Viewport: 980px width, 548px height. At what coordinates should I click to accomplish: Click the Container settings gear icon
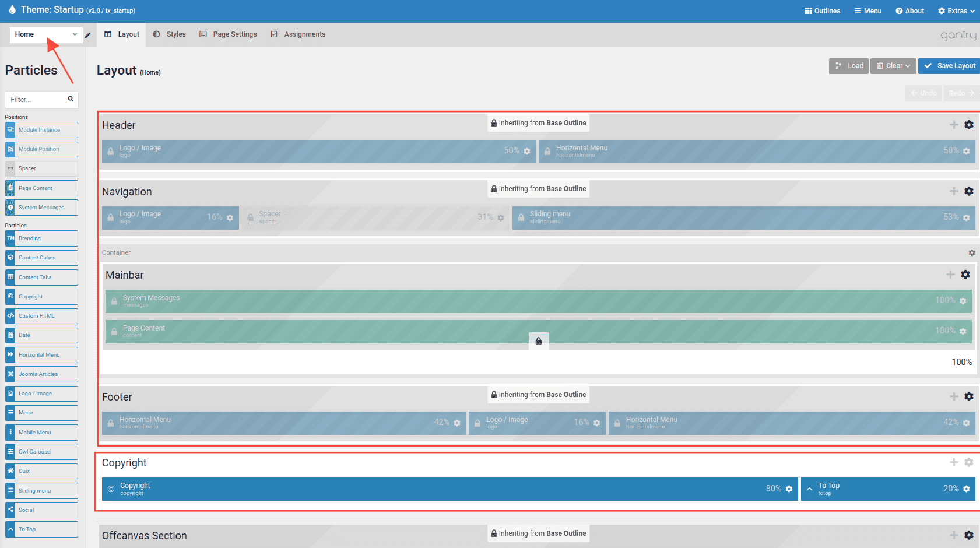(971, 253)
